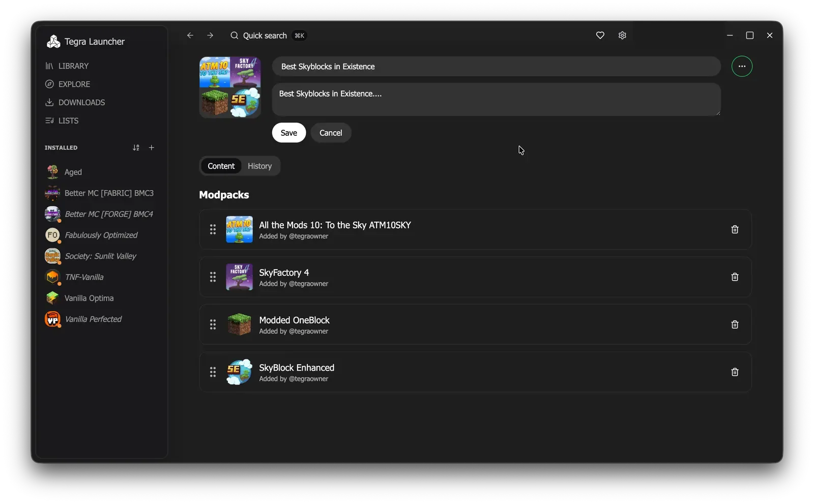
Task: Delete All the Mods 10 from the list
Action: pyautogui.click(x=735, y=229)
